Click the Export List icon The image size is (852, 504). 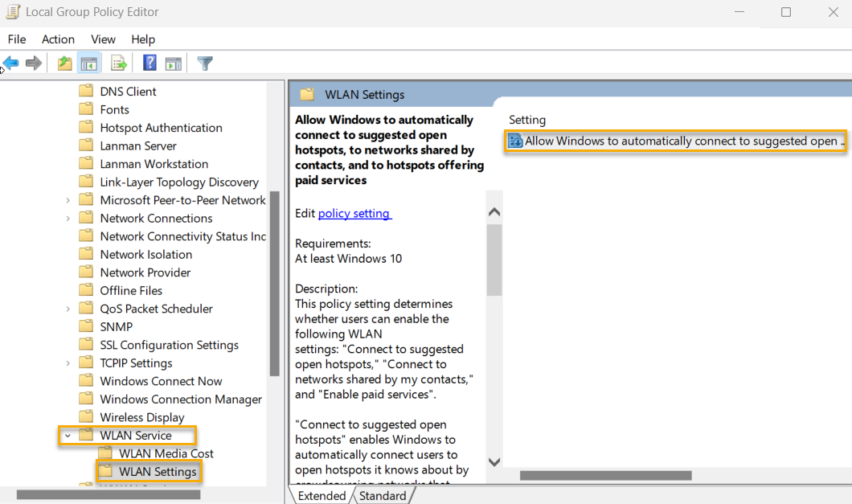117,63
